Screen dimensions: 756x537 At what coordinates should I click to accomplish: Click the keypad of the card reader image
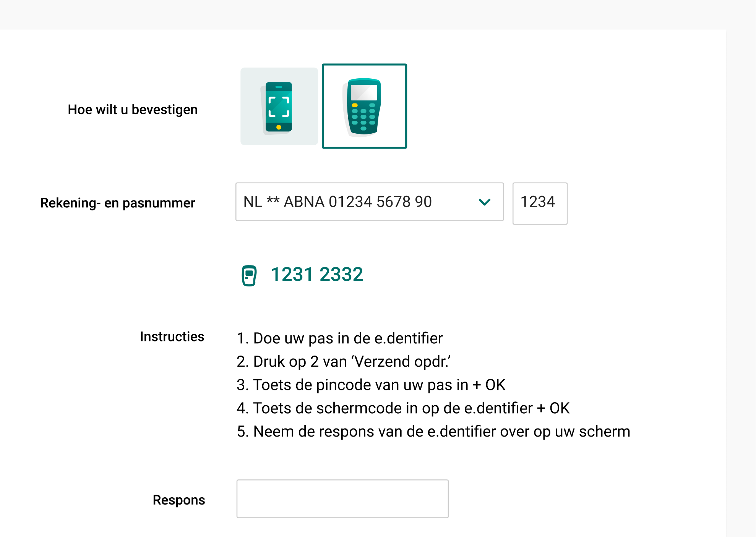[x=363, y=116]
